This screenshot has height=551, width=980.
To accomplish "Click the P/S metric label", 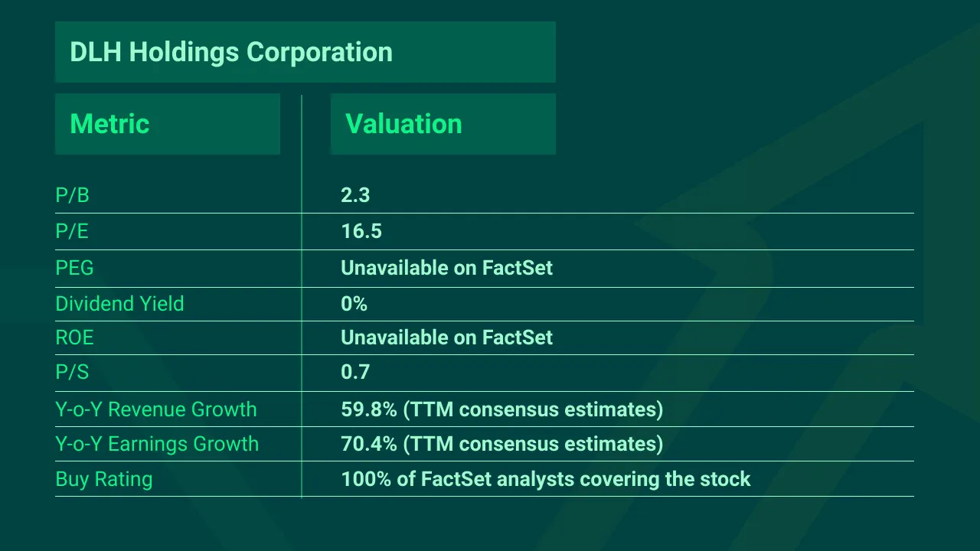I will (73, 373).
